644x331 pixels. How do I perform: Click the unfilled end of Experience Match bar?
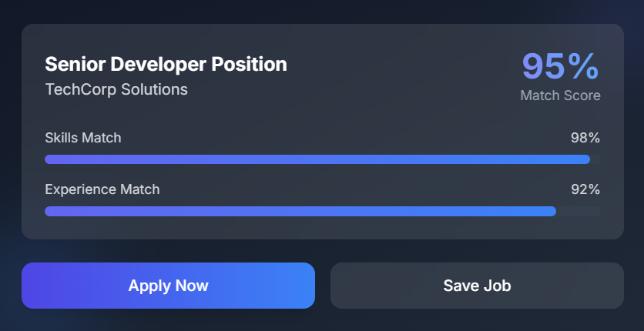pyautogui.click(x=579, y=211)
